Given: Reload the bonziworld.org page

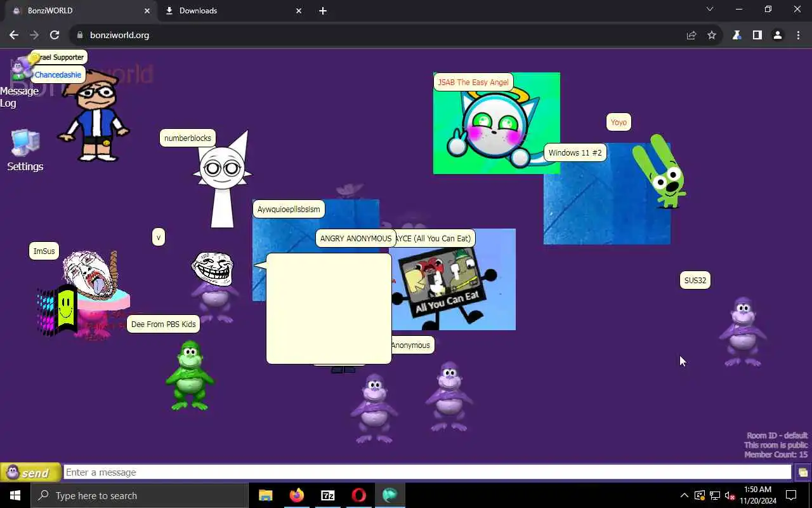Looking at the screenshot, I should pyautogui.click(x=55, y=36).
